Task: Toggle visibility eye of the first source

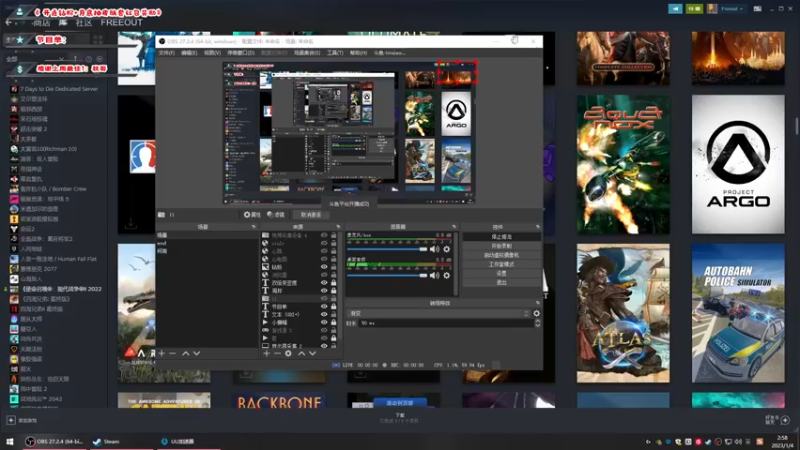Action: click(x=324, y=235)
